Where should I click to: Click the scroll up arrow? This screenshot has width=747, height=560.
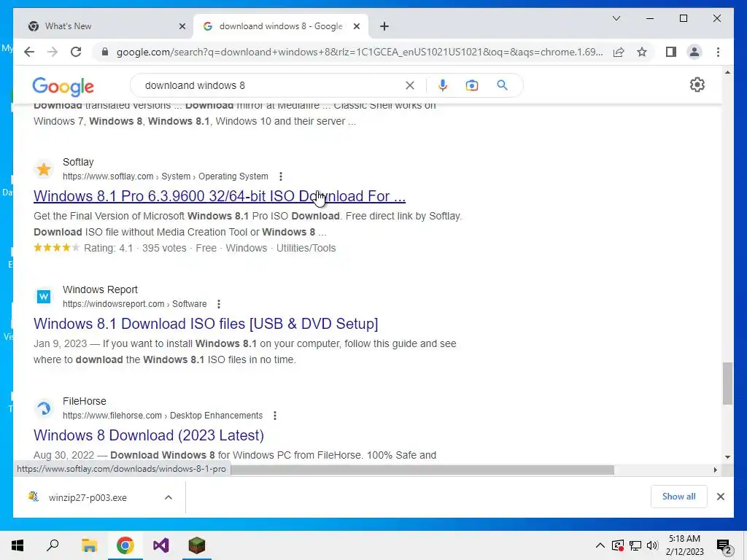click(x=727, y=72)
